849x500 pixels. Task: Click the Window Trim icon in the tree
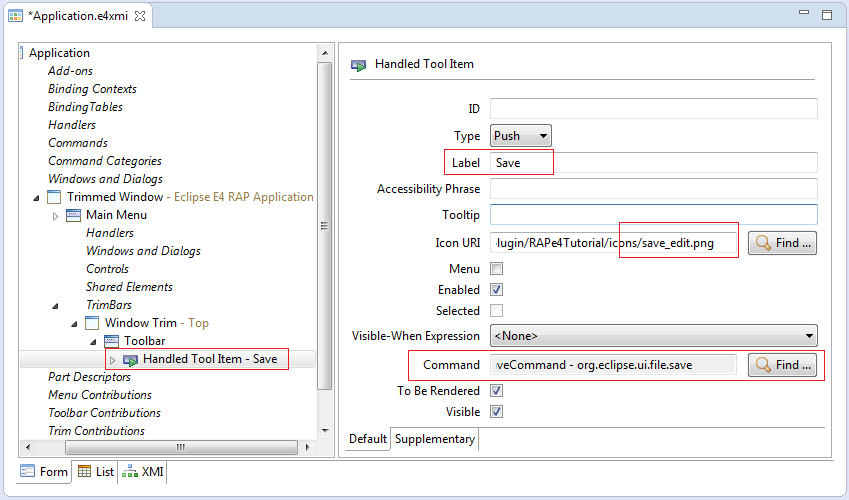pos(92,323)
